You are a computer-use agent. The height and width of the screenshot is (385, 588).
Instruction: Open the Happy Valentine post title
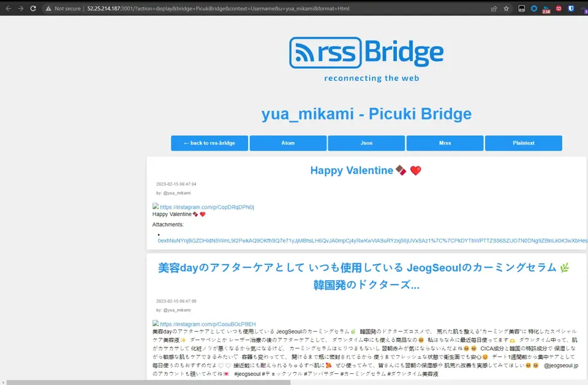coord(366,171)
